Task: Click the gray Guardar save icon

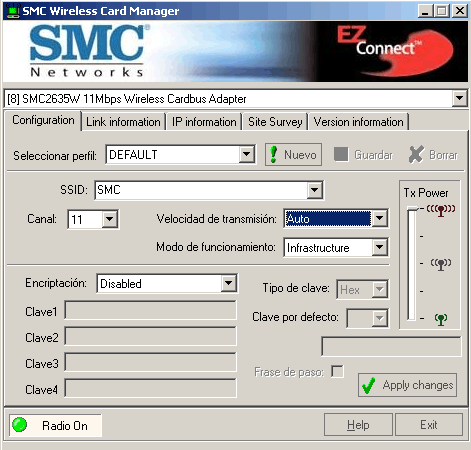Action: point(341,154)
